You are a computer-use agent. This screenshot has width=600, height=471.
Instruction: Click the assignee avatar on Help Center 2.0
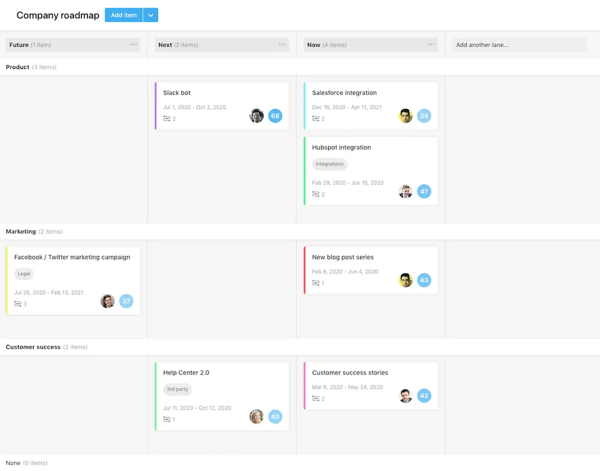(x=256, y=417)
